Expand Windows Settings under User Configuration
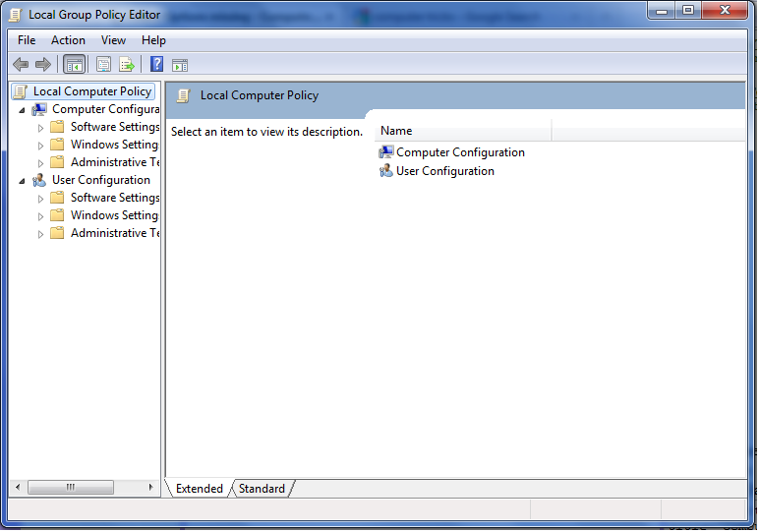This screenshot has width=759, height=532. (x=40, y=216)
